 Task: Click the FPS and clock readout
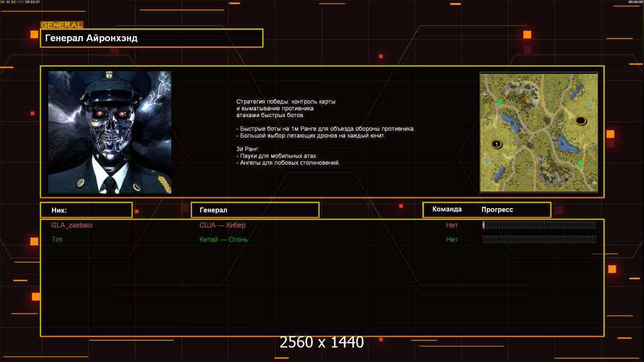(x=21, y=2)
